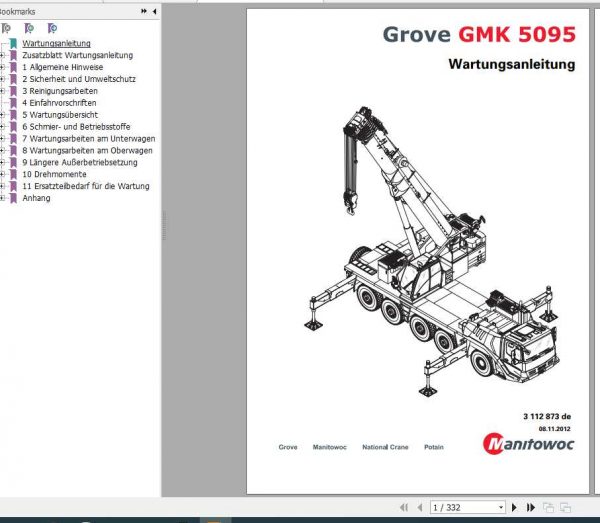Click the next view icon
Viewport: 600px width, 523px height.
click(565, 507)
